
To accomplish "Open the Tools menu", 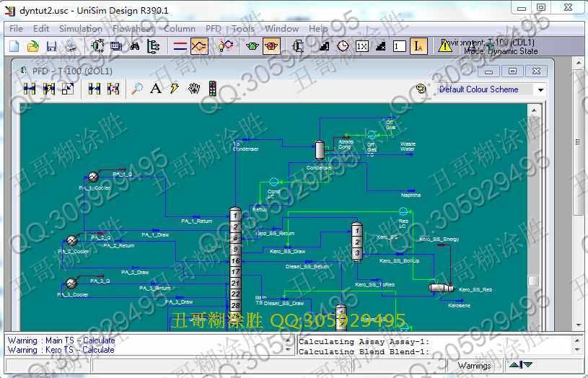I will pyautogui.click(x=243, y=29).
